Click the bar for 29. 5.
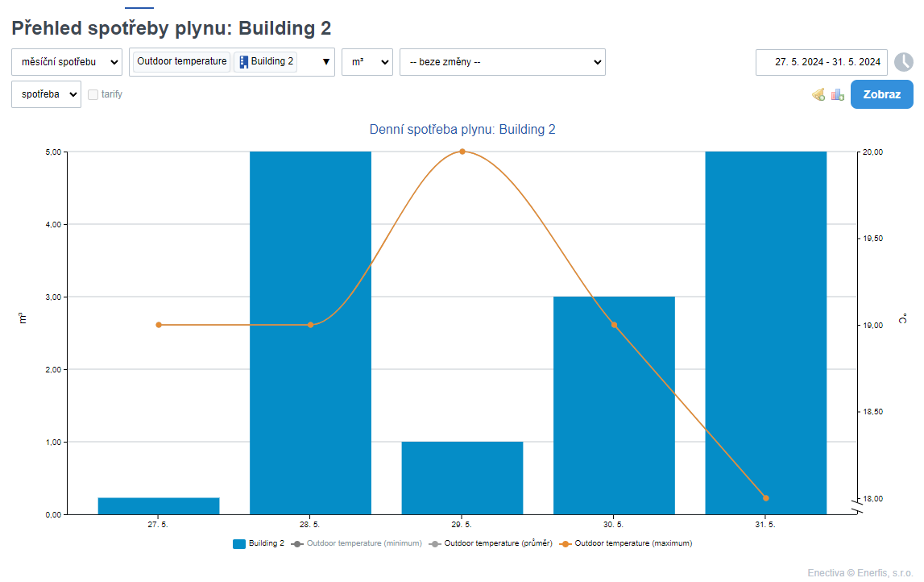 pos(462,477)
